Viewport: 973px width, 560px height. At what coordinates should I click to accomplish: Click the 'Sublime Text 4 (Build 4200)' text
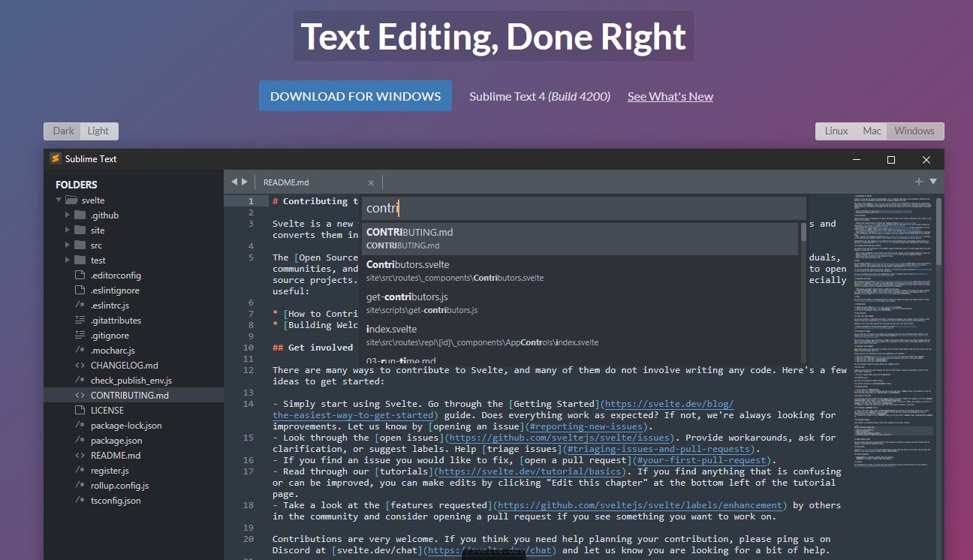pos(540,97)
